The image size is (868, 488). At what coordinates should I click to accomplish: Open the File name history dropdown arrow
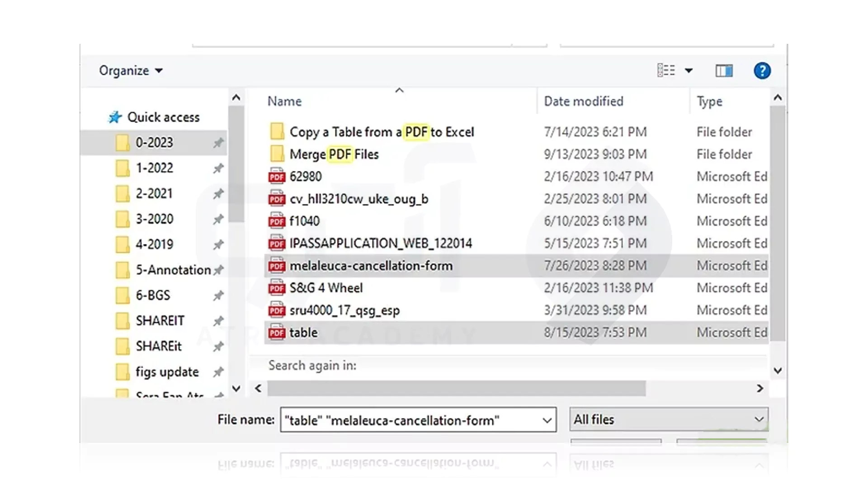(x=547, y=420)
